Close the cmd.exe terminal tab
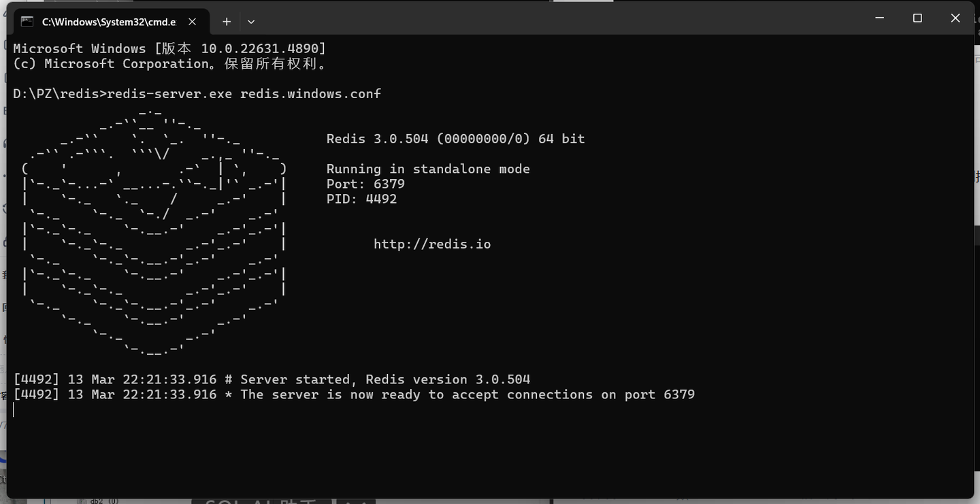 [x=191, y=21]
